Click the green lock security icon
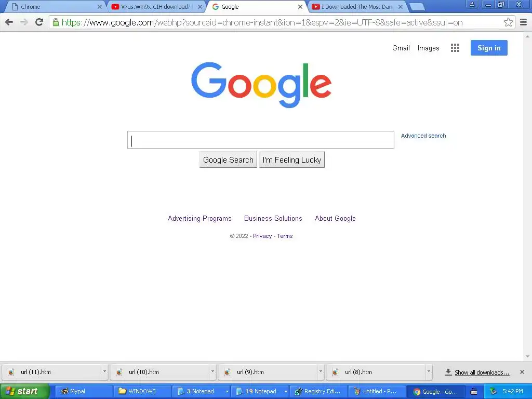Image resolution: width=532 pixels, height=399 pixels. pyautogui.click(x=56, y=22)
